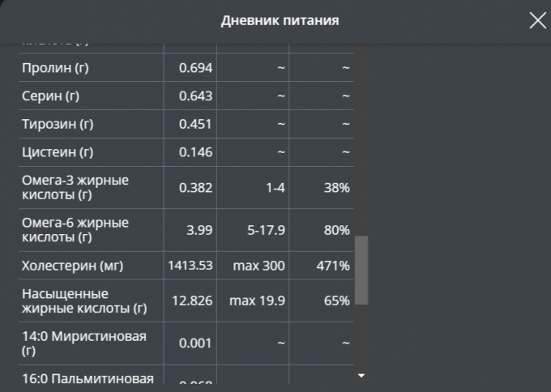Click the cholesterol value 1413.53
This screenshot has height=392, width=551.
190,265
